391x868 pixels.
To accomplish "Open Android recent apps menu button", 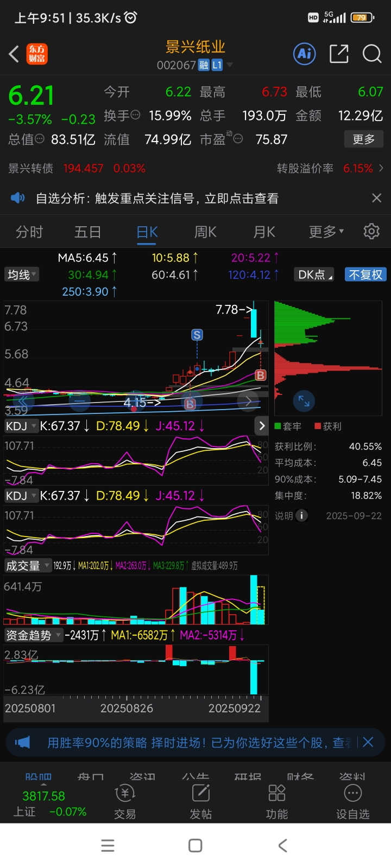I will [x=108, y=846].
